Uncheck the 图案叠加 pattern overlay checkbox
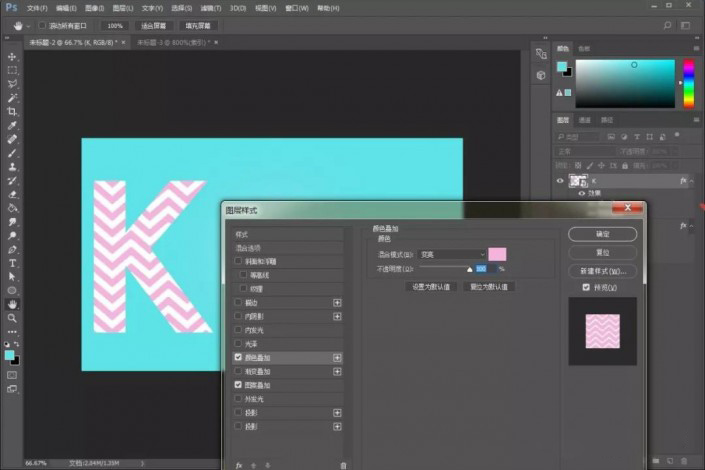Screen dimensions: 705x470 pos(238,385)
